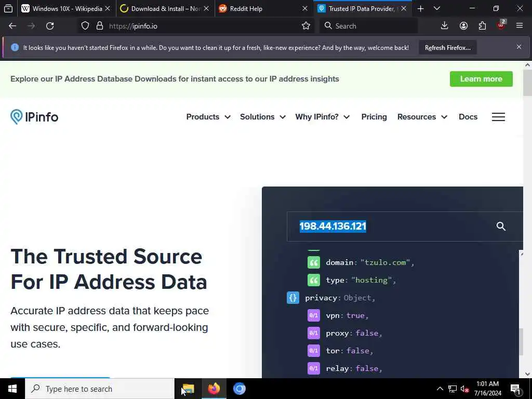Go back to the previous page

(12, 26)
